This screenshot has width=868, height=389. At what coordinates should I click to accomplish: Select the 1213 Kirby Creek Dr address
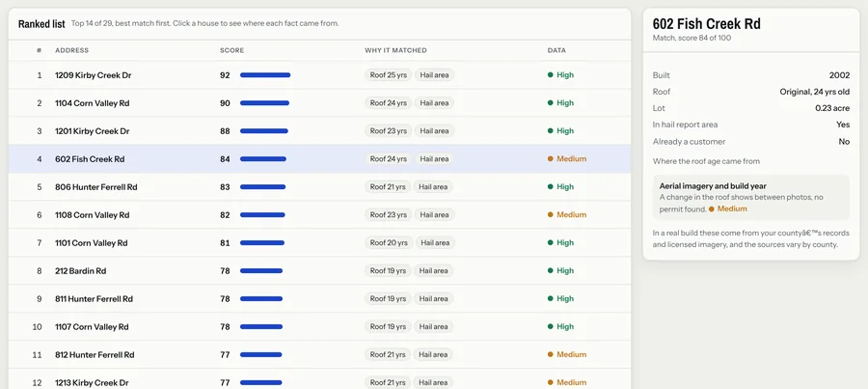[x=92, y=383]
